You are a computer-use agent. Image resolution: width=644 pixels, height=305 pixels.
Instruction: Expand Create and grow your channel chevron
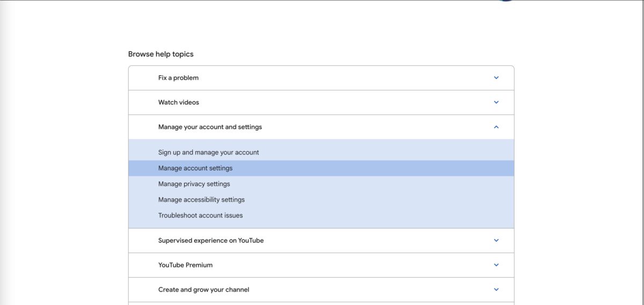click(496, 289)
